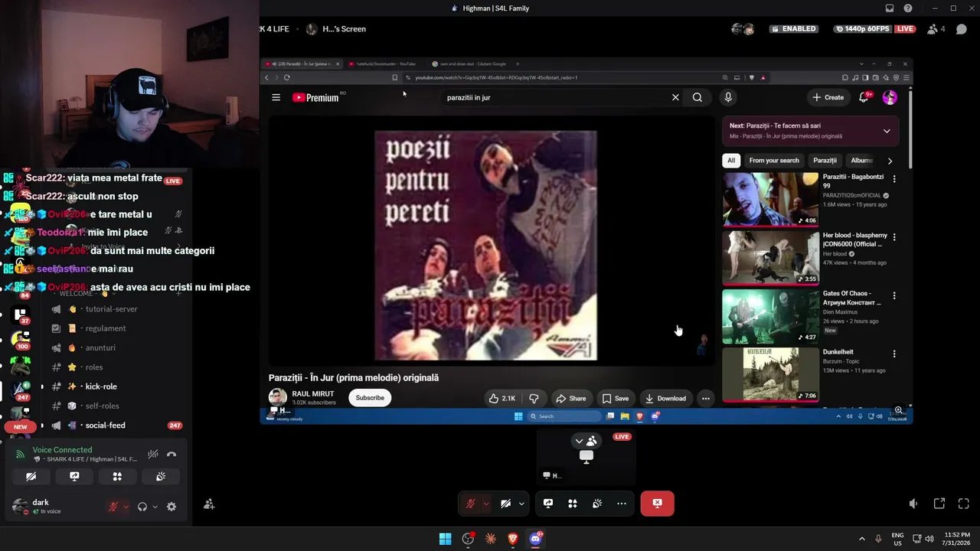The width and height of the screenshot is (980, 551).
Task: Toggle noise suppression in Voice Connected panel
Action: point(153,455)
